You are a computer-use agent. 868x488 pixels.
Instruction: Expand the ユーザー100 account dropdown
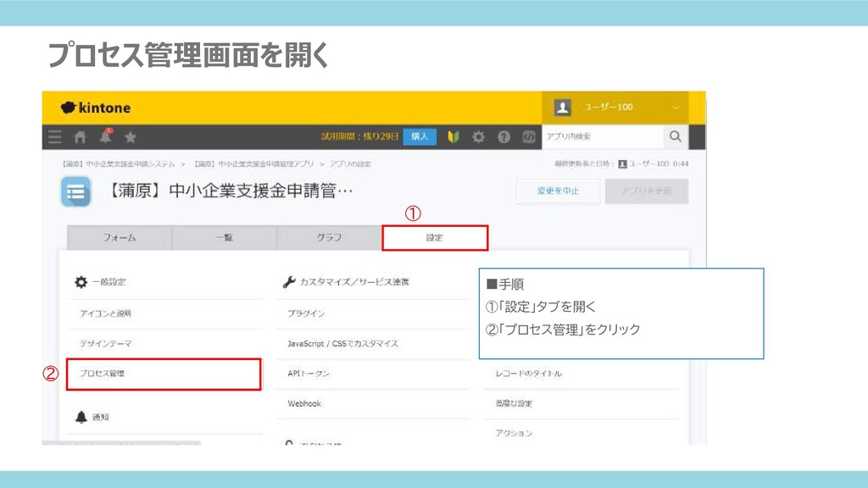pos(615,108)
